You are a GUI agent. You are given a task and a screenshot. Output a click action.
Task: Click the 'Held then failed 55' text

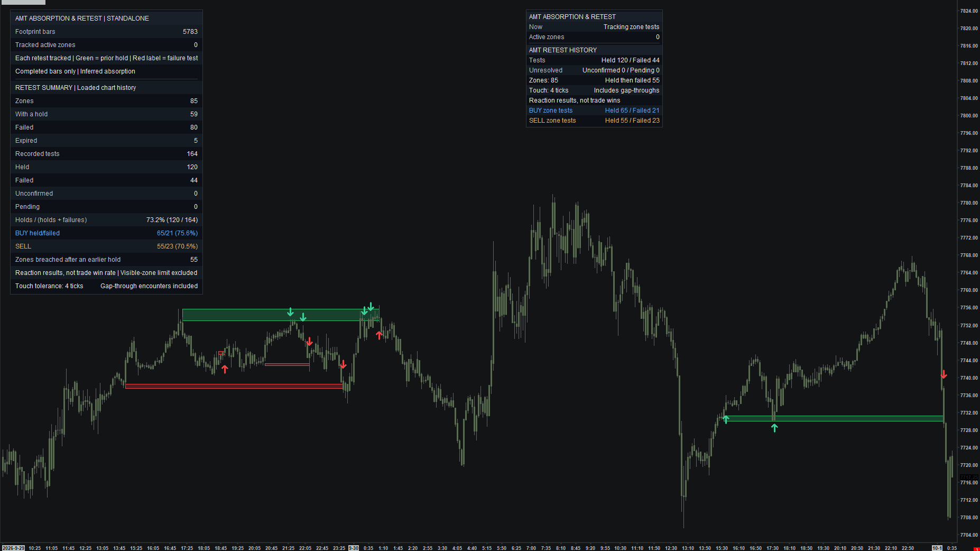pos(632,80)
